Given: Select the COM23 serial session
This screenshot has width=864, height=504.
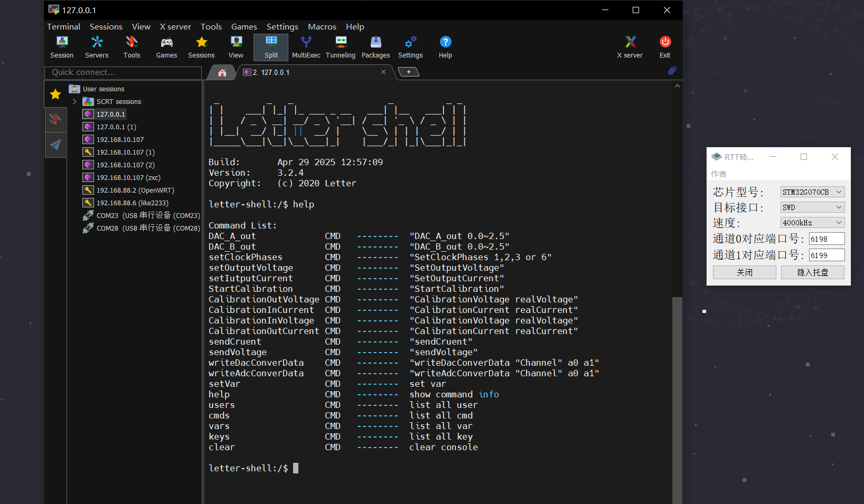Looking at the screenshot, I should pyautogui.click(x=142, y=215).
